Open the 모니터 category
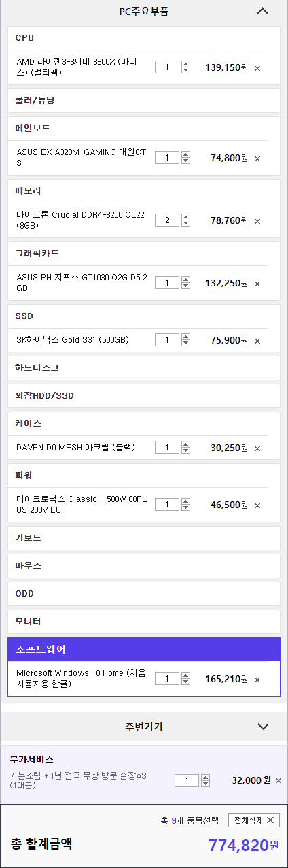Viewport: 288px width, 868px height. pos(144,622)
